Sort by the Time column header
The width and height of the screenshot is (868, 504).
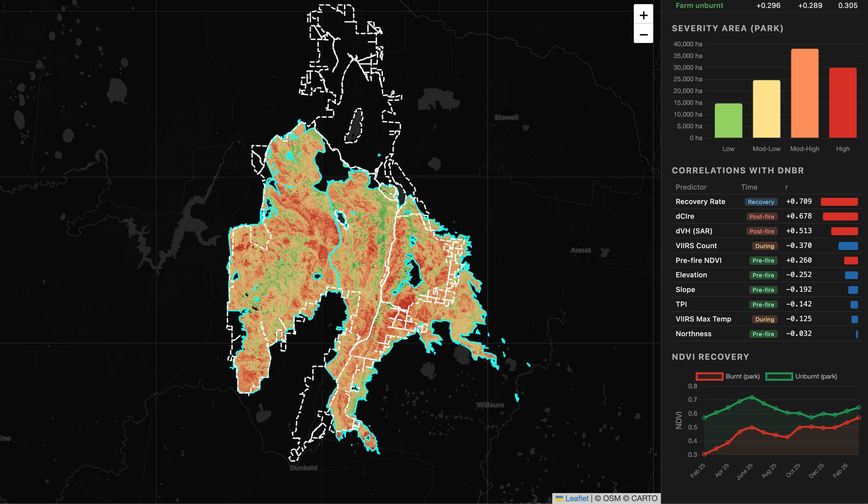(x=749, y=187)
